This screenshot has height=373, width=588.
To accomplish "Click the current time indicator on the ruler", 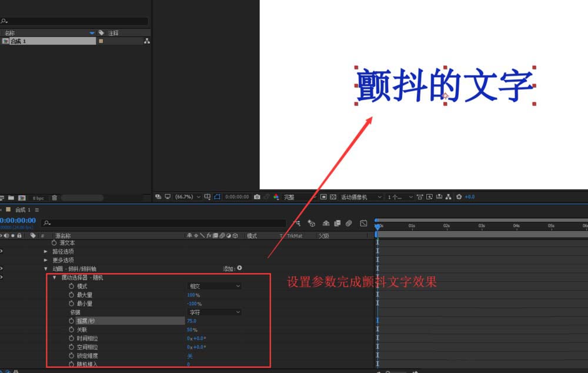I will (377, 225).
